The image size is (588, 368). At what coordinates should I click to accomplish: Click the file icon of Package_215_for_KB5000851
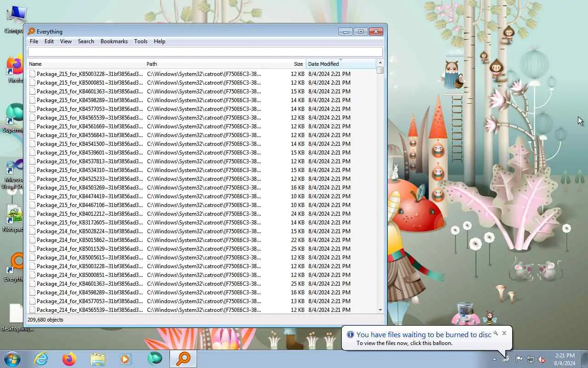(32, 83)
